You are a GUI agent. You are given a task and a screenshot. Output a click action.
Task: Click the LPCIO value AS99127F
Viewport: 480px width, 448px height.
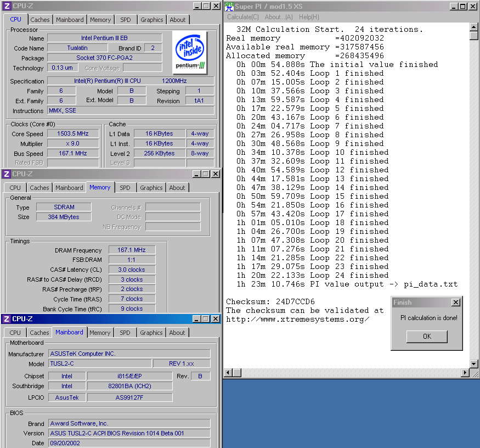[x=130, y=397]
